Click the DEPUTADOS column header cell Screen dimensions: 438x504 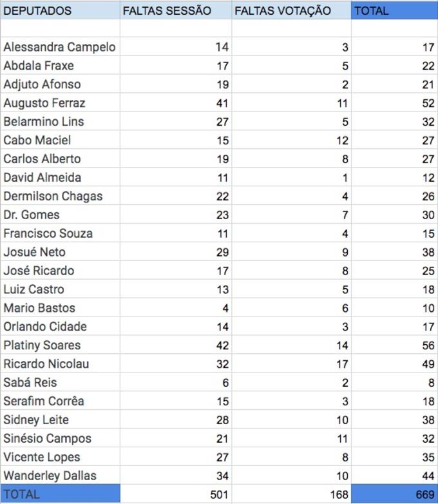tap(60, 11)
